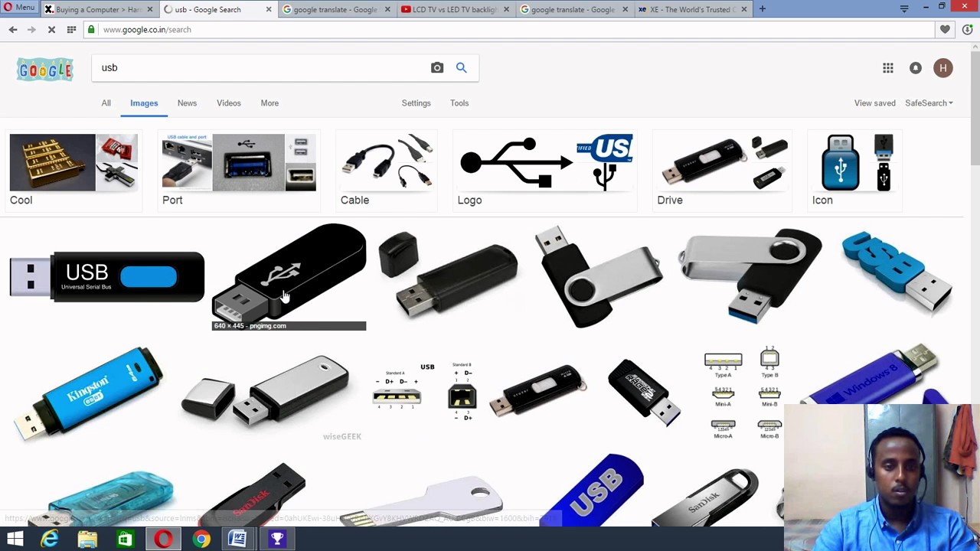Viewport: 980px width, 551px height.
Task: Close the 'usb - Google Search' tab
Action: pyautogui.click(x=268, y=9)
